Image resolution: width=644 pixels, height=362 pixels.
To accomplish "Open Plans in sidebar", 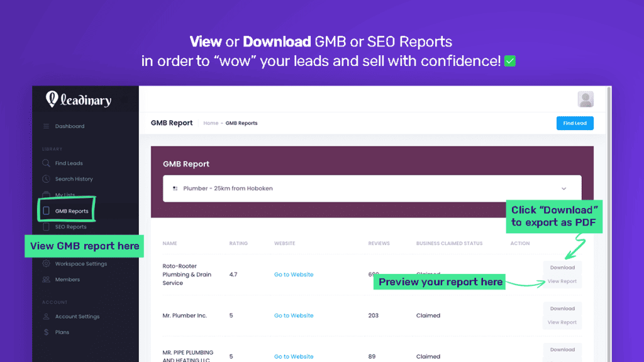I will (x=62, y=332).
